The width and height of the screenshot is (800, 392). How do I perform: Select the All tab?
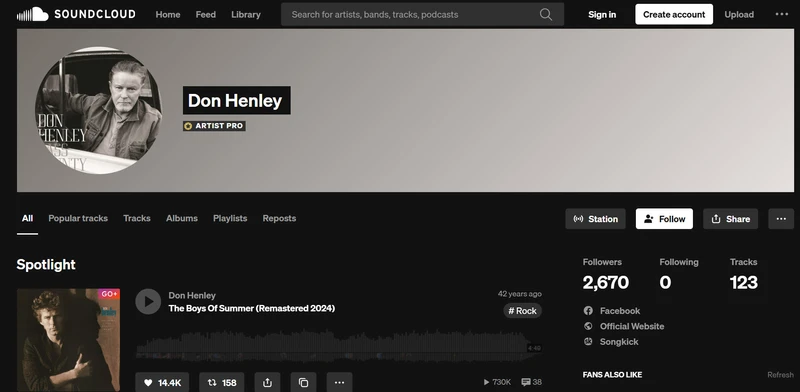pos(28,218)
